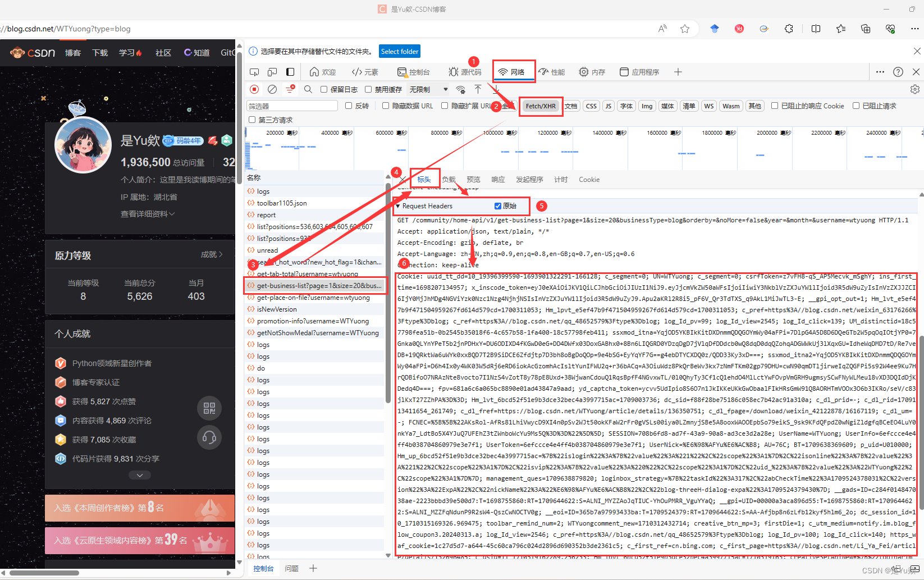This screenshot has height=580, width=924.
Task: Open the 响应 tab in request details
Action: point(498,180)
